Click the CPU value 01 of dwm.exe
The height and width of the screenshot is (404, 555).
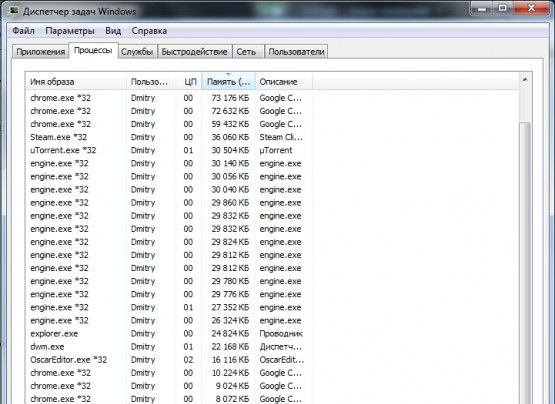pyautogui.click(x=188, y=347)
